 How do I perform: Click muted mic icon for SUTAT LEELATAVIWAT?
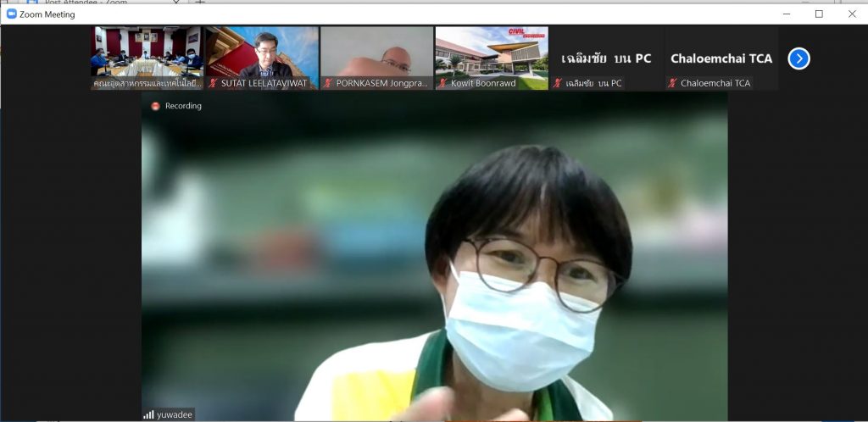pyautogui.click(x=213, y=84)
